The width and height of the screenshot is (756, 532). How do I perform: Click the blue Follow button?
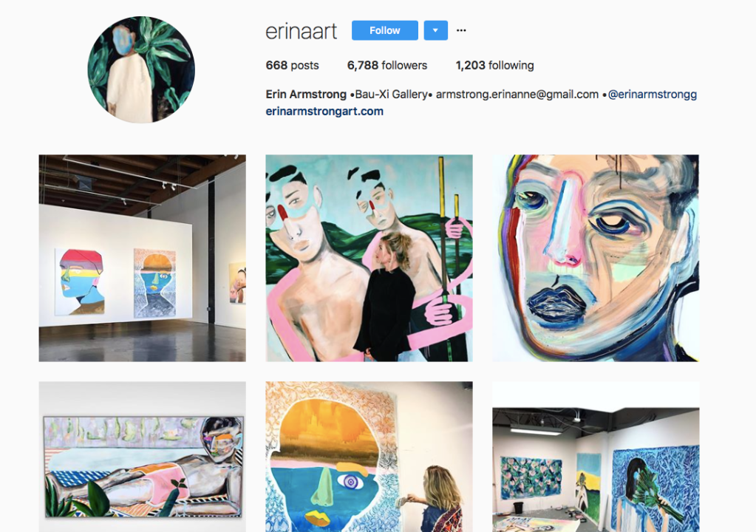tap(385, 30)
